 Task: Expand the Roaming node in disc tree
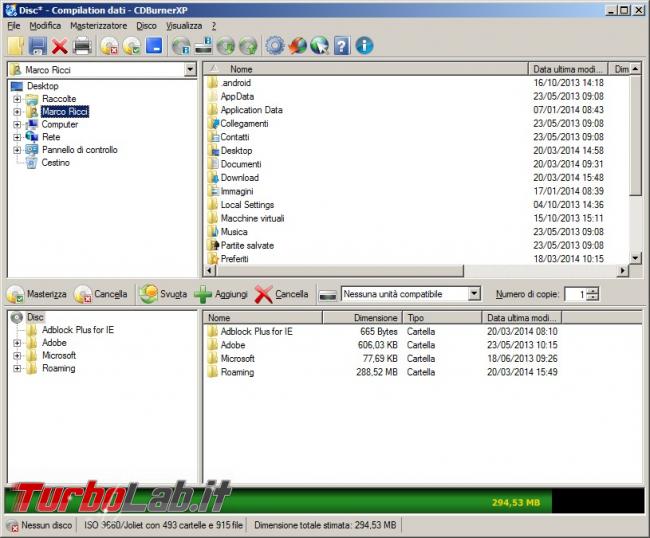(x=17, y=368)
